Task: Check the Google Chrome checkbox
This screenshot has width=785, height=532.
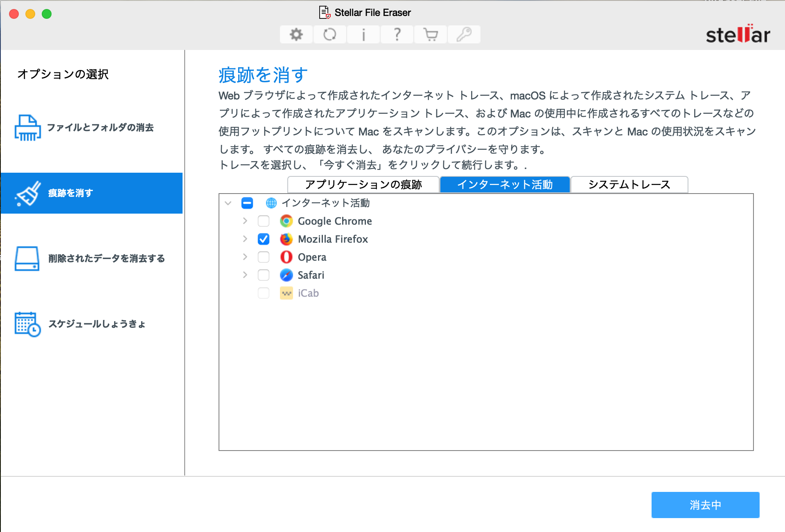Action: coord(264,221)
